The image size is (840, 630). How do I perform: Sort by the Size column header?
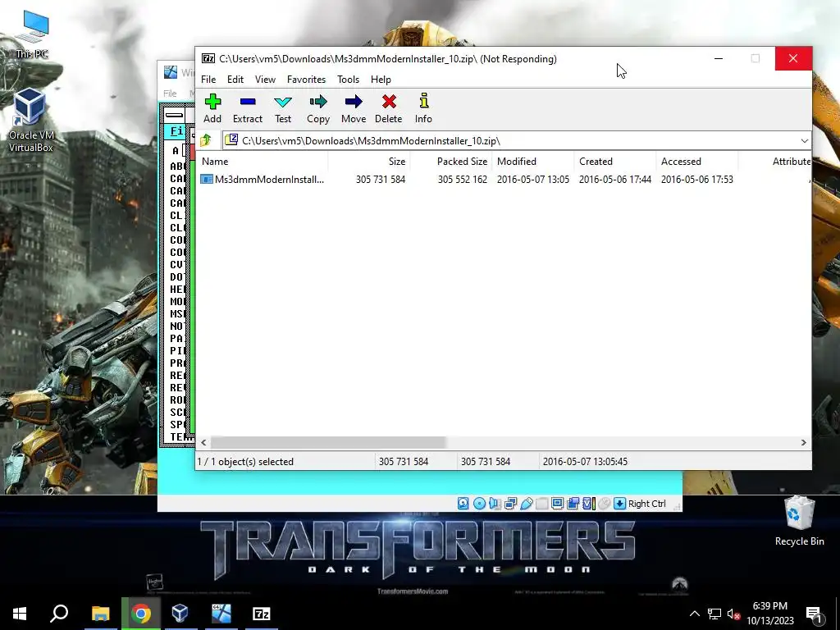point(368,162)
